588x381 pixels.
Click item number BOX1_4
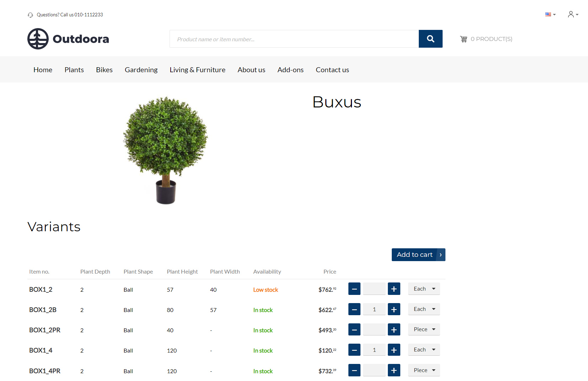(41, 350)
